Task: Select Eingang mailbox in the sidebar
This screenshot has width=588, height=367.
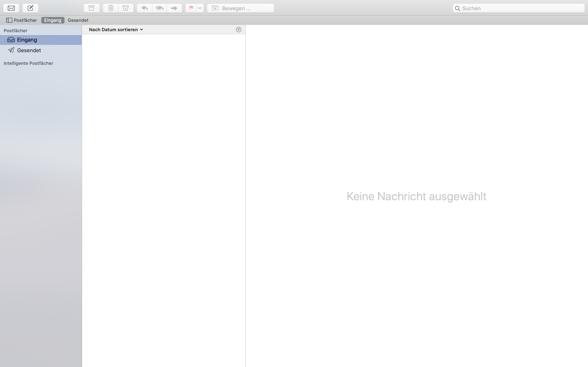Action: point(27,40)
